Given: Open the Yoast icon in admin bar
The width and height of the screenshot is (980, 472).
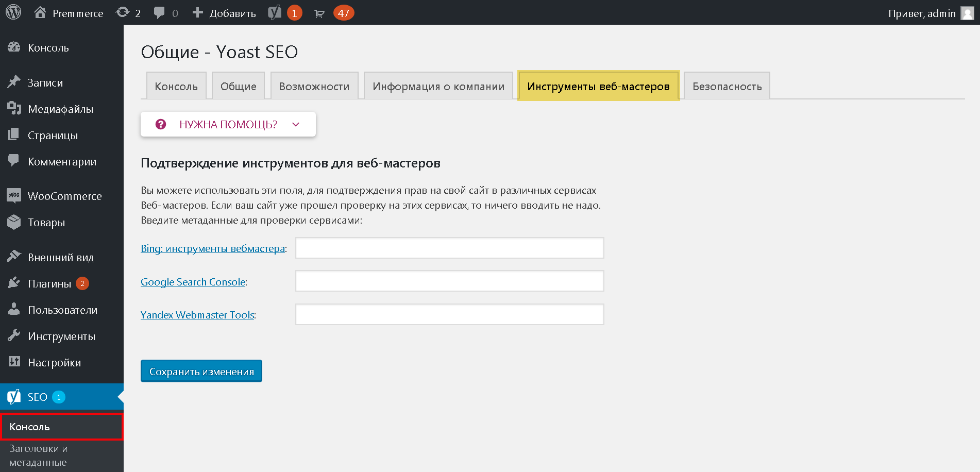Looking at the screenshot, I should (x=275, y=12).
